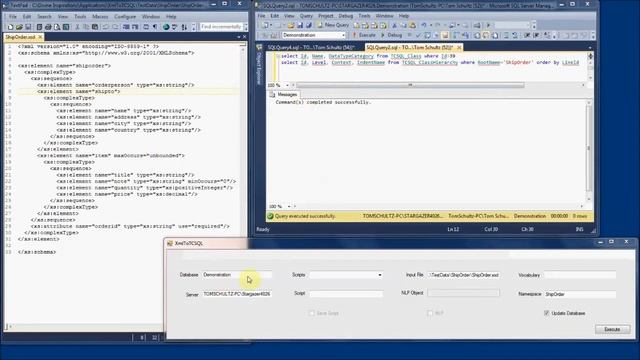Save the file using TextPad's disk icon
640x360 pixels.
point(28,27)
